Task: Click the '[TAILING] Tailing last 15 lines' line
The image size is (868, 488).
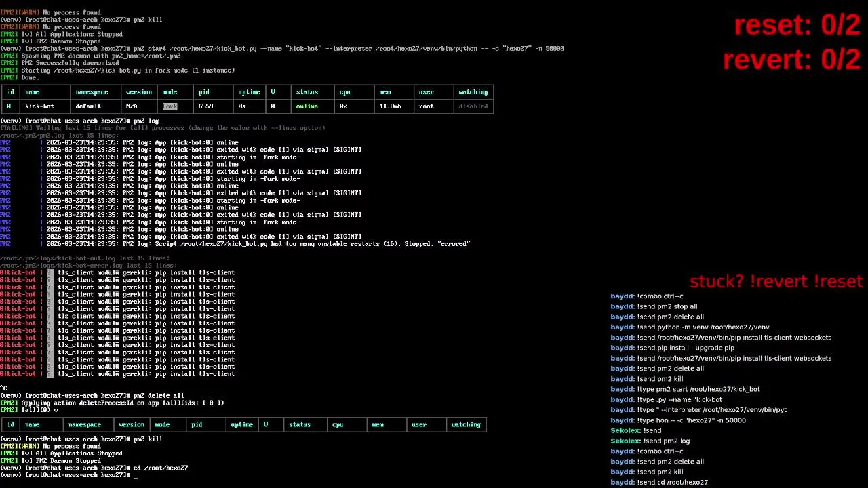Action: click(x=163, y=128)
